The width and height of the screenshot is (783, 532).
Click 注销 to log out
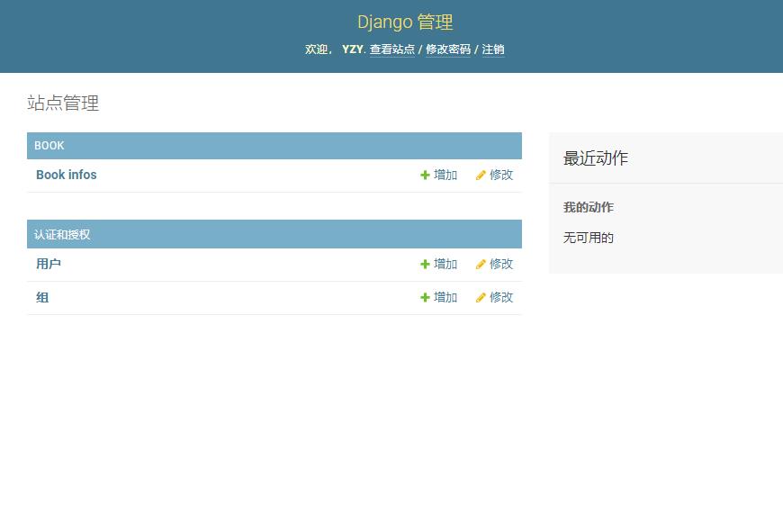tap(493, 50)
